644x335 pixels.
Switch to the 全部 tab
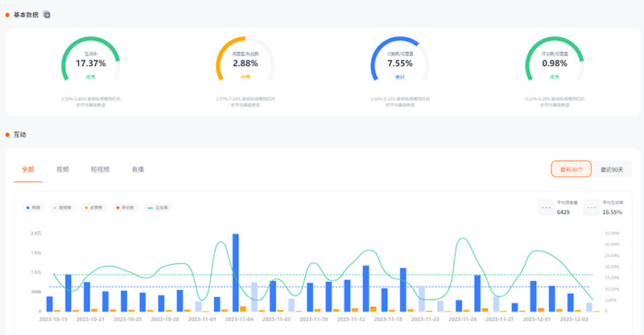coord(28,170)
